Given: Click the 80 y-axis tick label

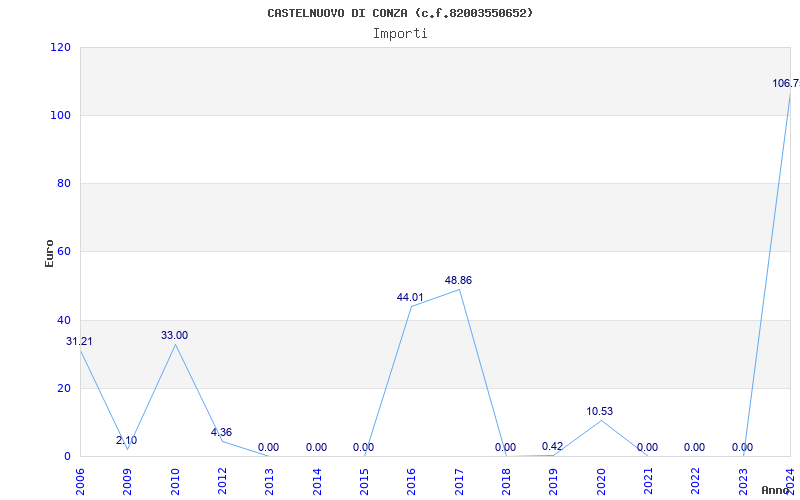Looking at the screenshot, I should point(62,183).
